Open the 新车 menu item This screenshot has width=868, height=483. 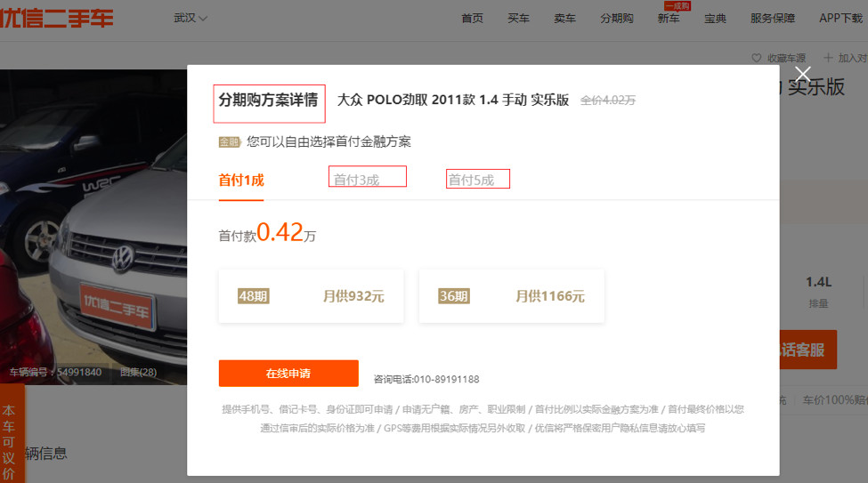pyautogui.click(x=669, y=19)
